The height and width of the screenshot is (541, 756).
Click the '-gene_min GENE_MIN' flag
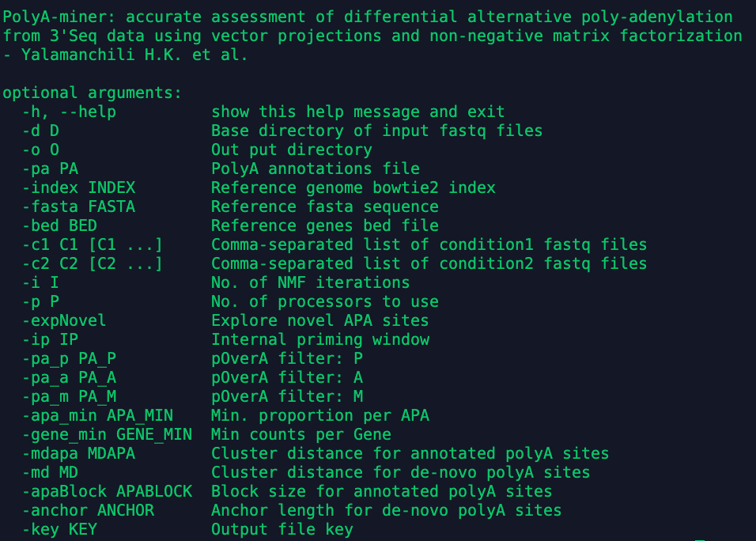pos(107,434)
